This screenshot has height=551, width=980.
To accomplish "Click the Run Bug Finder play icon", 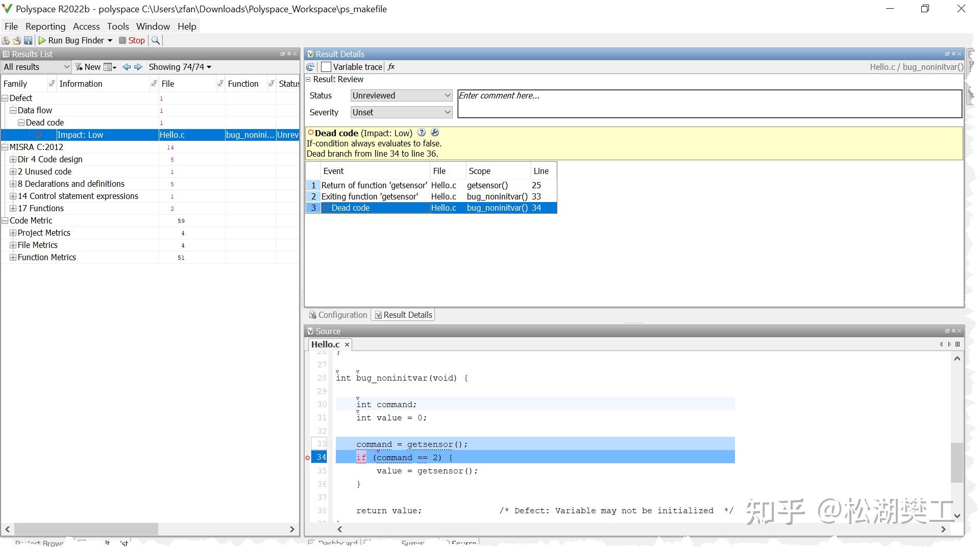I will click(x=42, y=40).
